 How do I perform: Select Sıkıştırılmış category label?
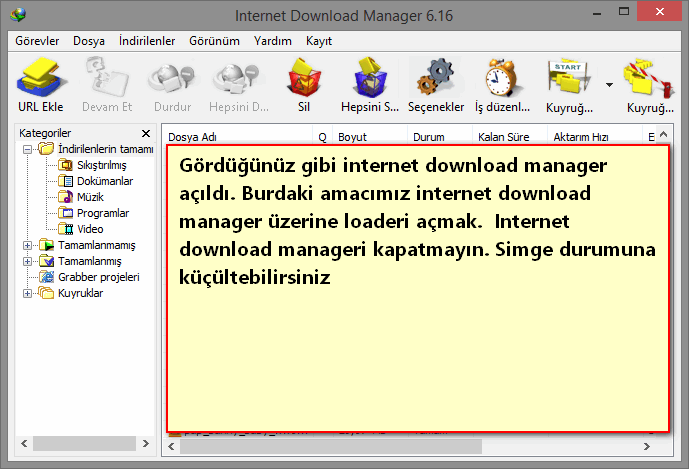tap(102, 165)
